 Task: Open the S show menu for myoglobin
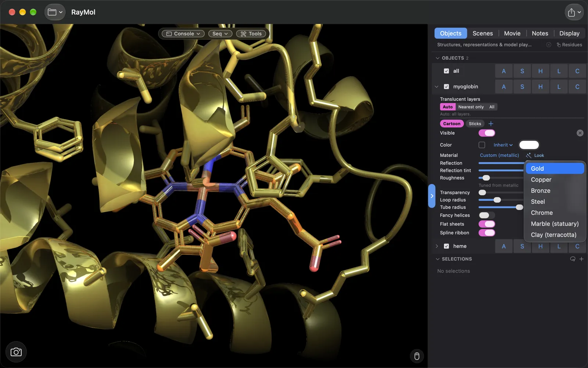(x=522, y=87)
